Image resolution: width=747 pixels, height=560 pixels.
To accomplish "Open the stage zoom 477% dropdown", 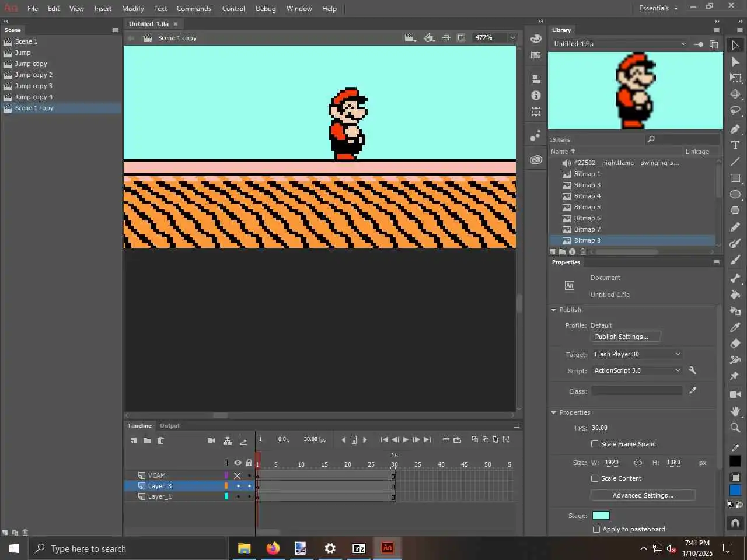I will tap(512, 38).
